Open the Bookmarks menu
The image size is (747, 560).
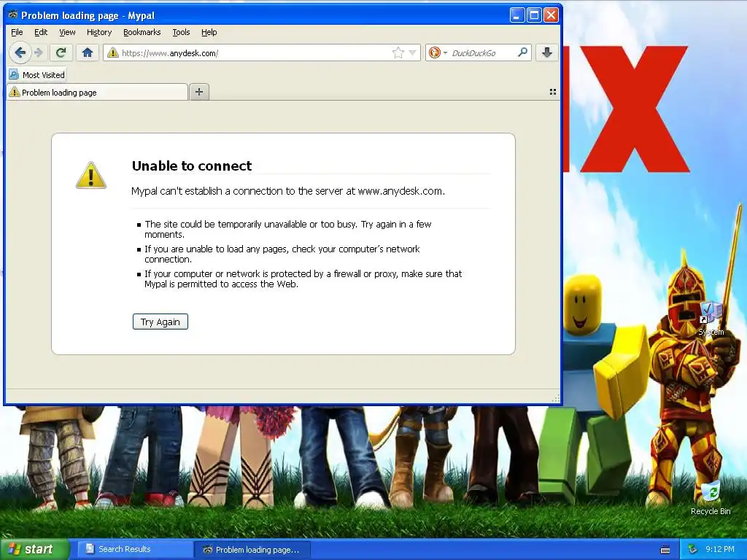point(142,32)
